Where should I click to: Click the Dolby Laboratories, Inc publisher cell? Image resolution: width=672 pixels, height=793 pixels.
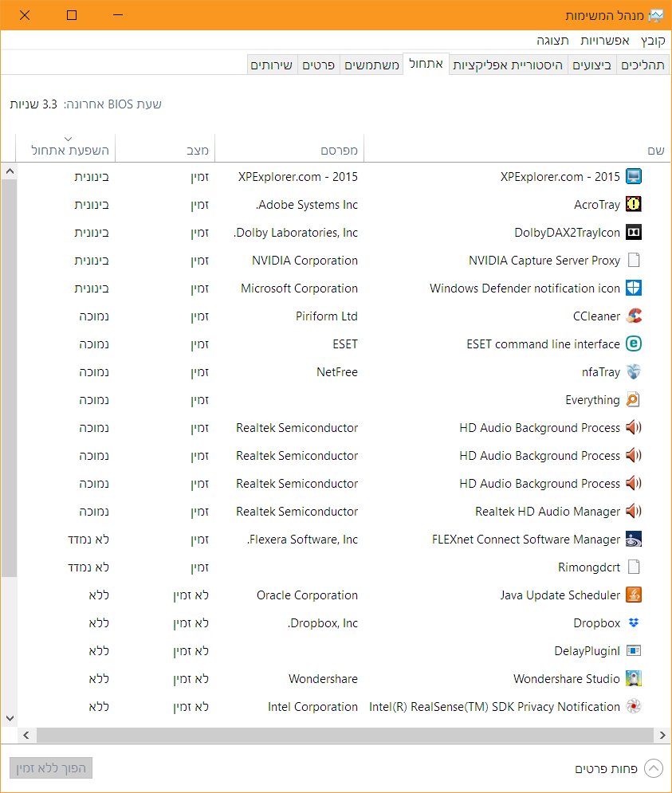(296, 232)
